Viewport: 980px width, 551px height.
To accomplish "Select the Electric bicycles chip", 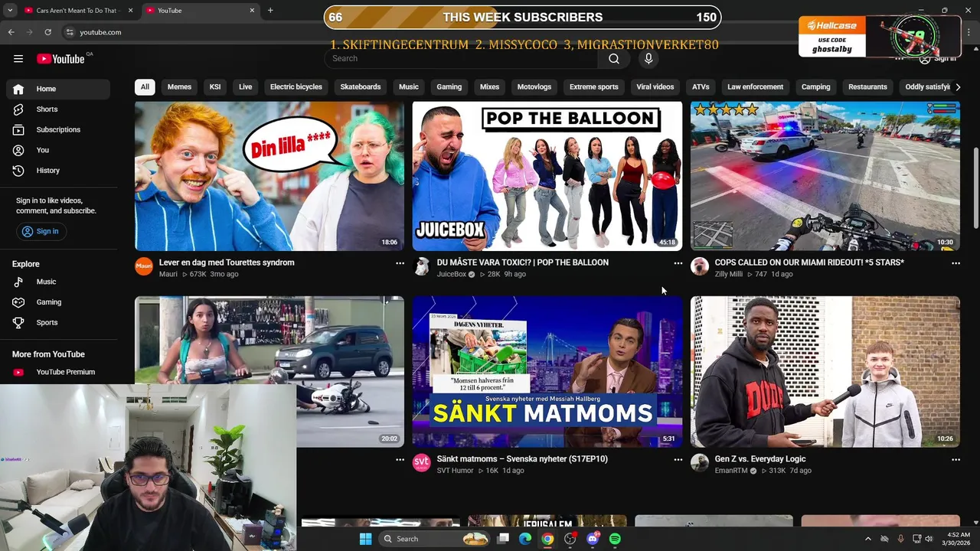I will coord(296,86).
